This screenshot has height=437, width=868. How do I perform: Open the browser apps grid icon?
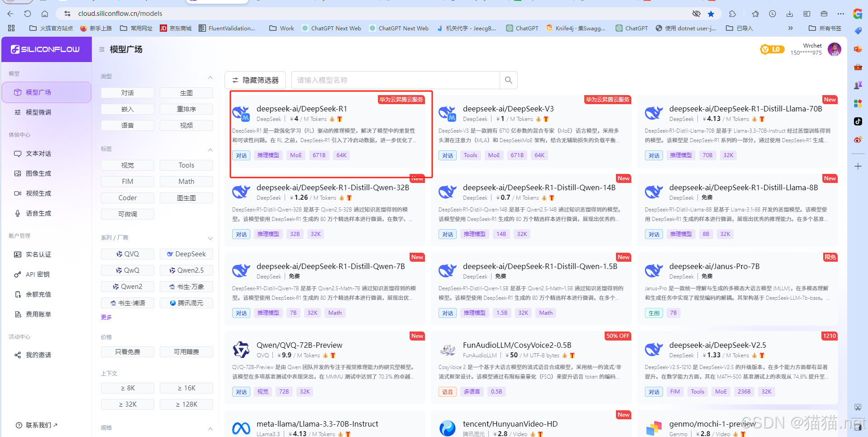click(11, 28)
